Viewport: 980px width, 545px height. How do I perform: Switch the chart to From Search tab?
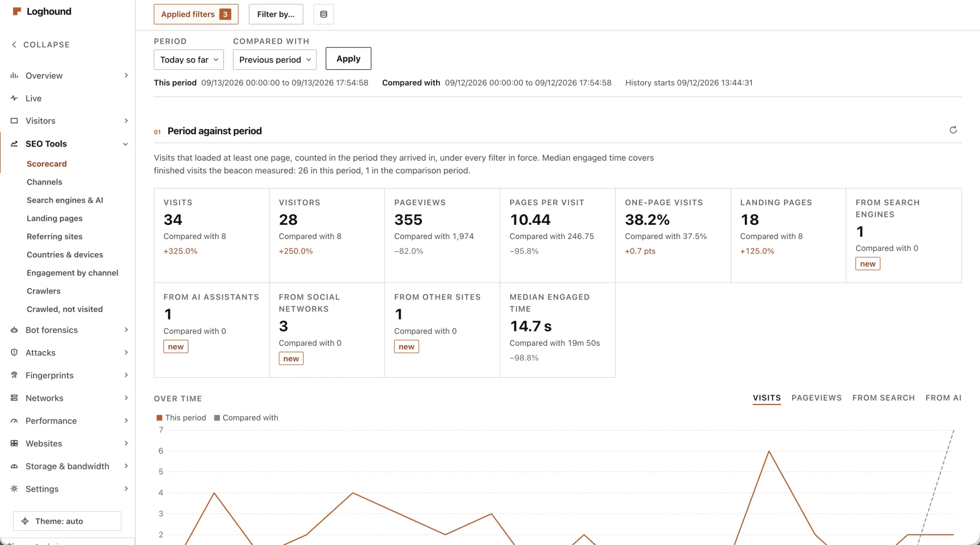884,398
